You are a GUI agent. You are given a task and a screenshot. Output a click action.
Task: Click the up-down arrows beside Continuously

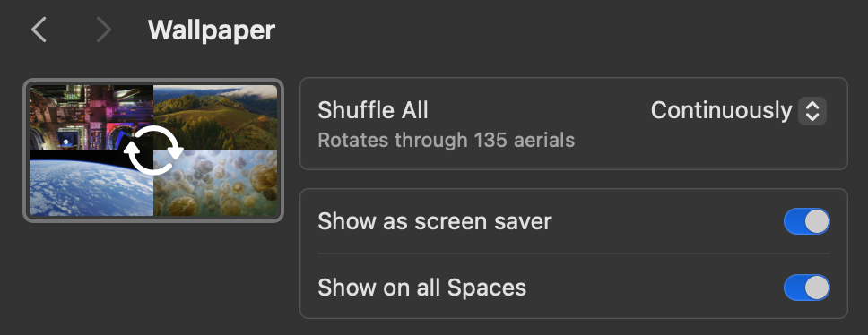tap(812, 110)
